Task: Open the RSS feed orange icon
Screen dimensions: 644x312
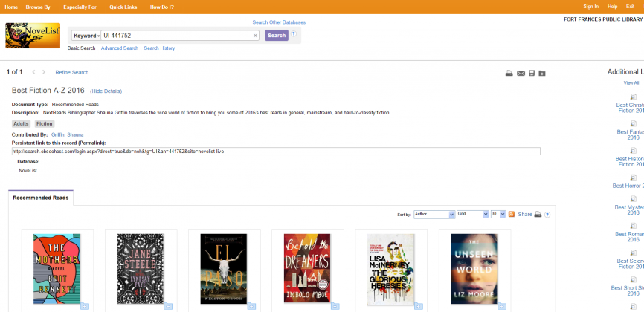Action: 512,214
